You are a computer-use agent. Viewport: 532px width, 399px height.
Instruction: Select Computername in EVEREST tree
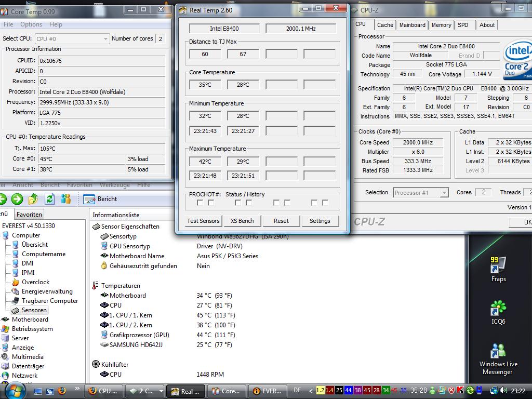click(x=44, y=254)
